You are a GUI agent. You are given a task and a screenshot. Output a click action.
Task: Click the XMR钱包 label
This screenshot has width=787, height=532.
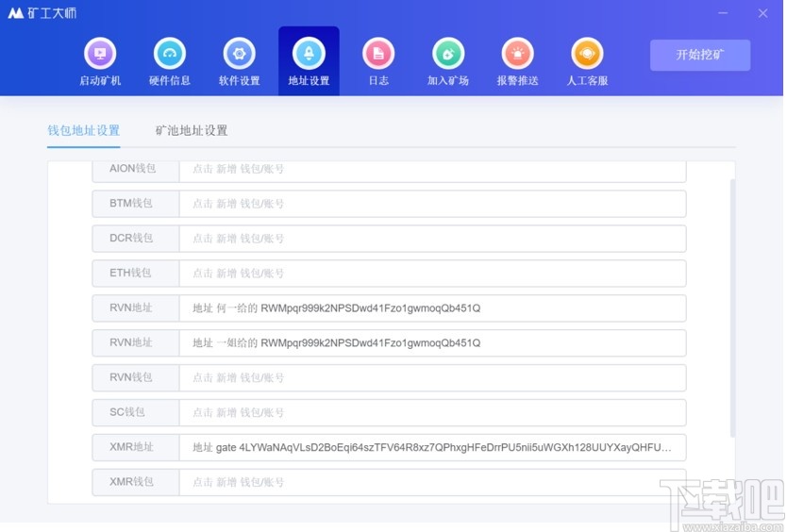pos(131,481)
